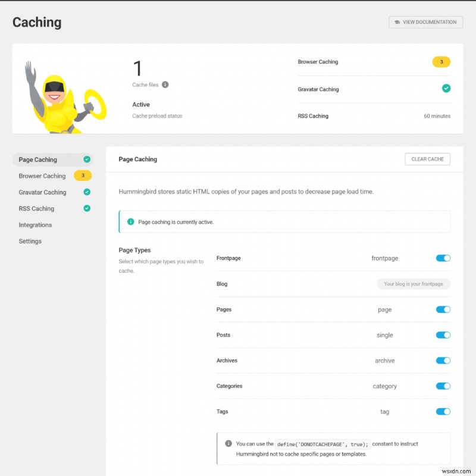This screenshot has height=476, width=476.
Task: Click the 'Cache preload status' text
Action: tap(157, 116)
